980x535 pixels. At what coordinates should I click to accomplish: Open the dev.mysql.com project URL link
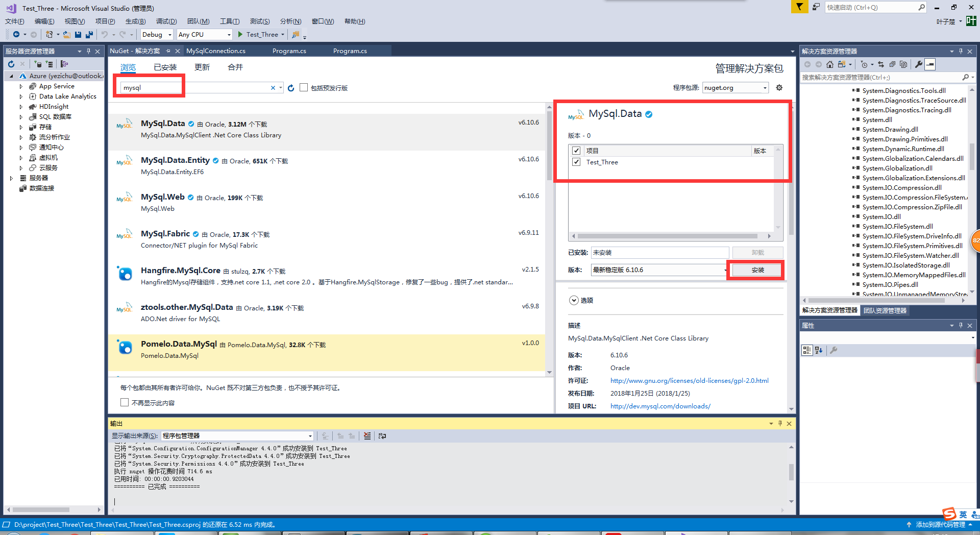(660, 406)
